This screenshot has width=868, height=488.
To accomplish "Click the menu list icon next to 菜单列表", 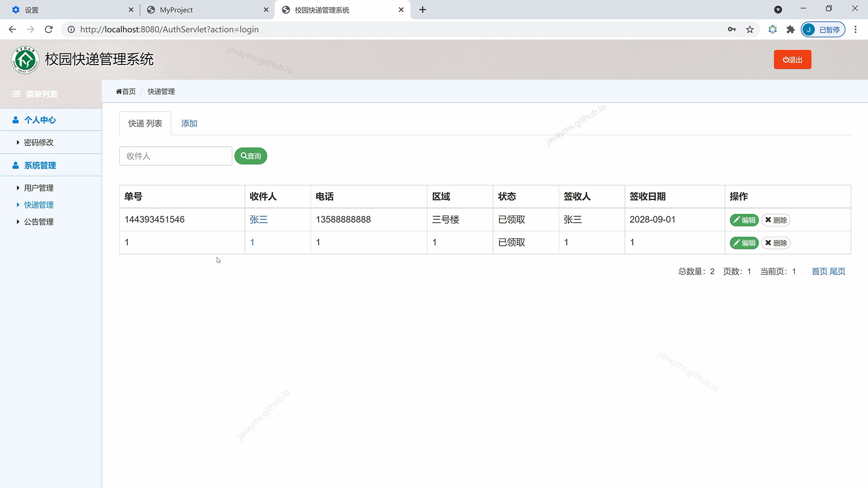I will click(16, 94).
